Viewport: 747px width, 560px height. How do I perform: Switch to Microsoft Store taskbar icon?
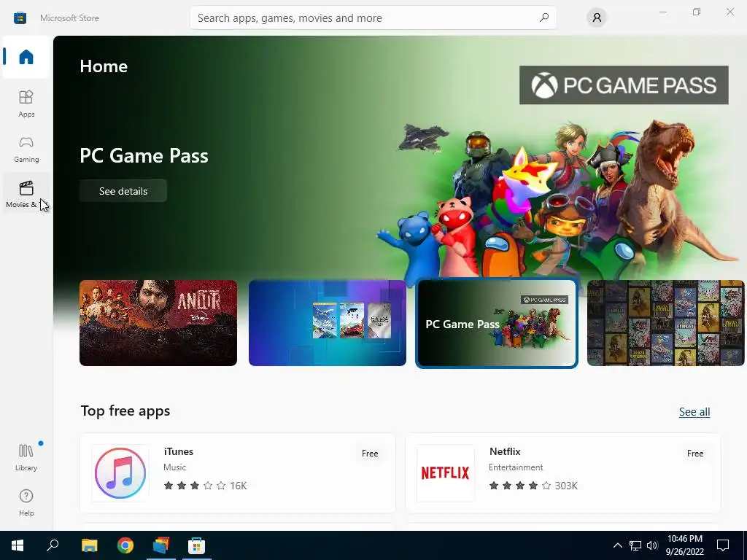(196, 545)
